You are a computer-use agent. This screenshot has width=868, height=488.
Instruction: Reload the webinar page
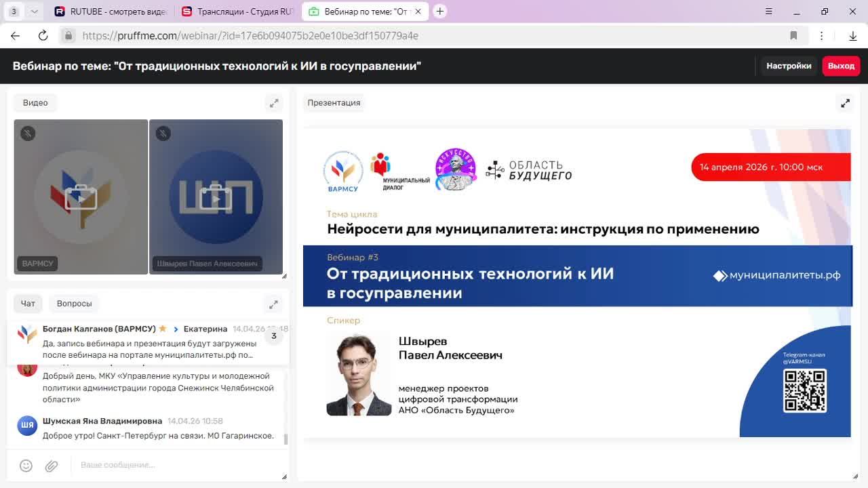43,36
